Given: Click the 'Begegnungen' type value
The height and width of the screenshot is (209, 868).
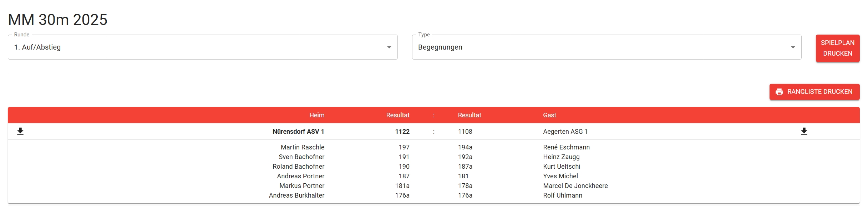Looking at the screenshot, I should pos(440,47).
